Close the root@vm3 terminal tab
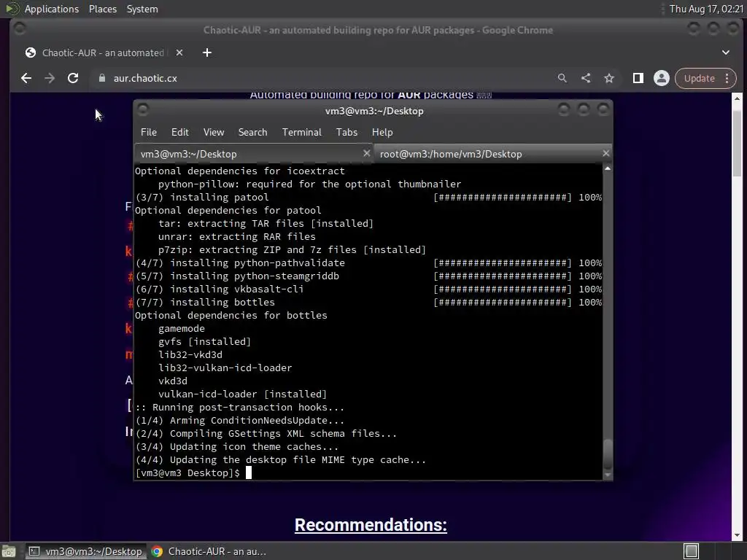The image size is (747, 560). pyautogui.click(x=605, y=153)
